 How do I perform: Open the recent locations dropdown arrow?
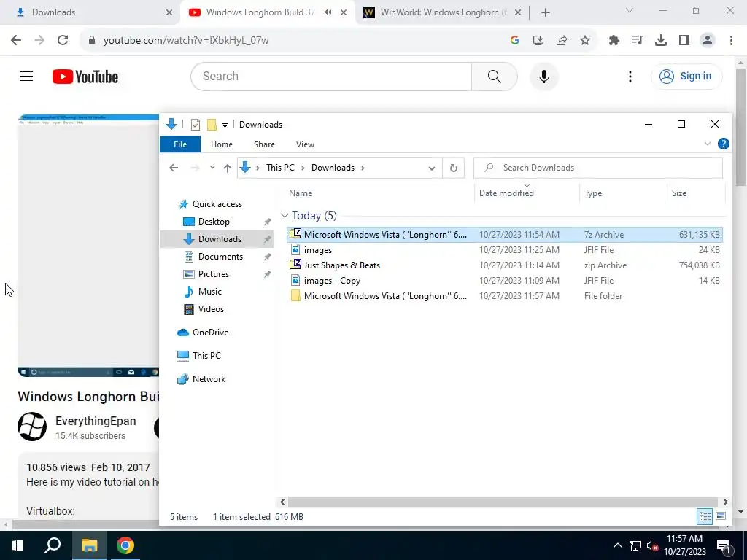pyautogui.click(x=212, y=168)
